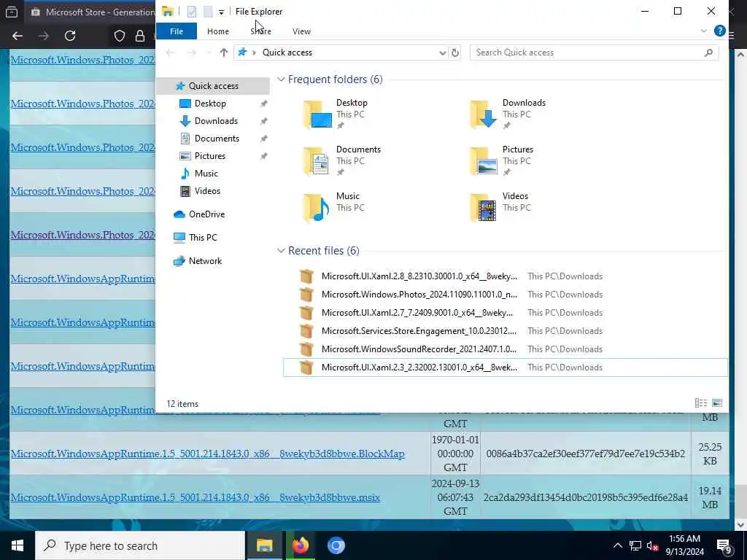This screenshot has height=560, width=747.
Task: Select the Videos frequent folder icon
Action: (x=484, y=208)
